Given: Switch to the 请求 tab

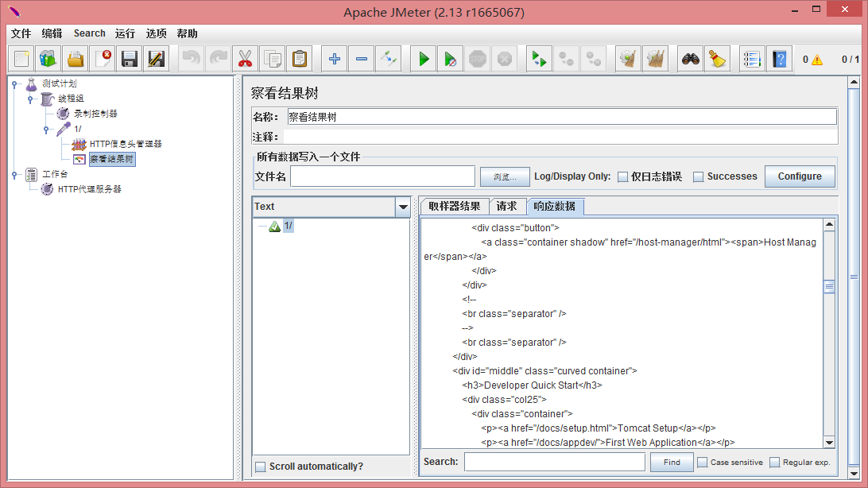Looking at the screenshot, I should (506, 207).
